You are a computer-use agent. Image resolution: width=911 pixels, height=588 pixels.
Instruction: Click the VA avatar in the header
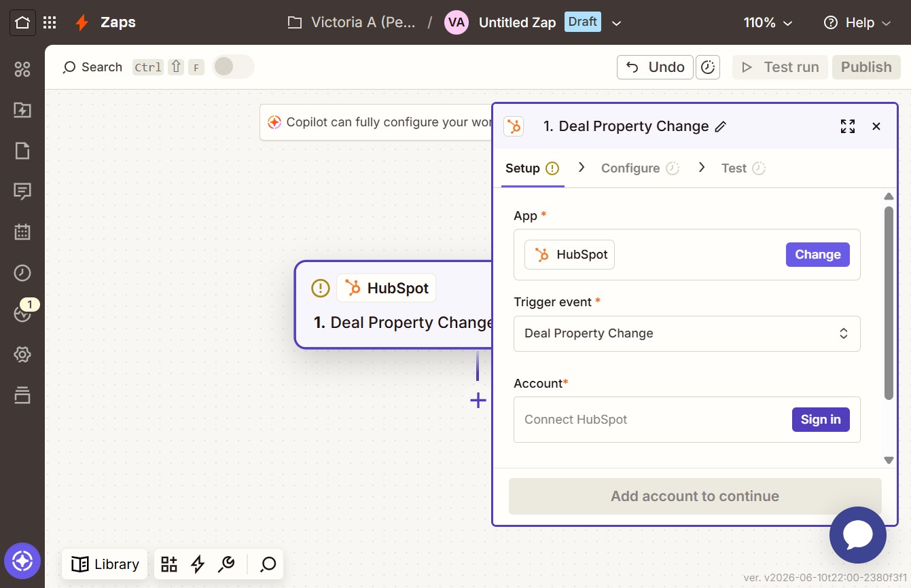(457, 22)
